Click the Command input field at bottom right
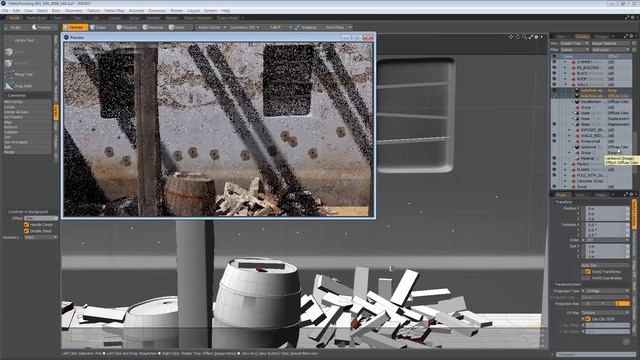Screen dimensions: 640x360 [596, 354]
